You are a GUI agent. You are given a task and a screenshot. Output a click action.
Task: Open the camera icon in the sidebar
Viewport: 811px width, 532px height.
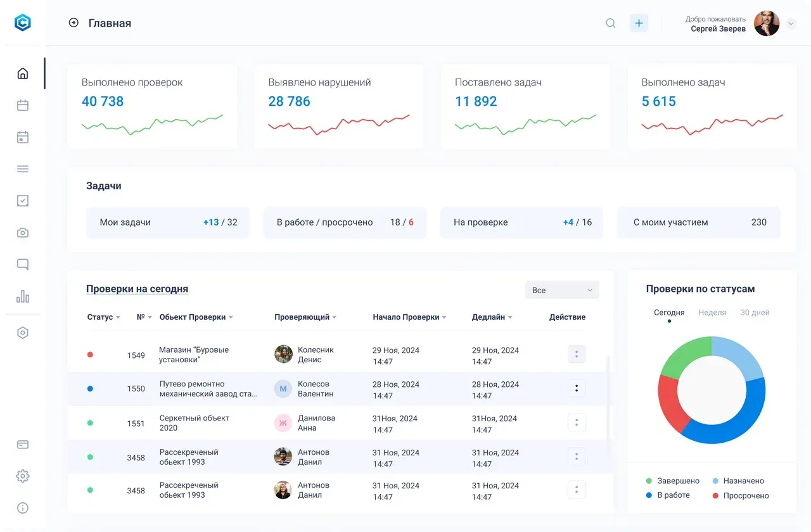tap(23, 232)
